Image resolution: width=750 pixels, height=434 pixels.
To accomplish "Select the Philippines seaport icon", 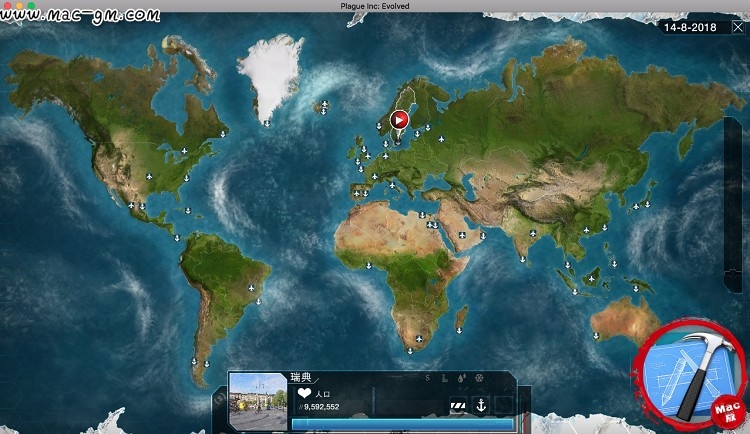I will pyautogui.click(x=614, y=264).
